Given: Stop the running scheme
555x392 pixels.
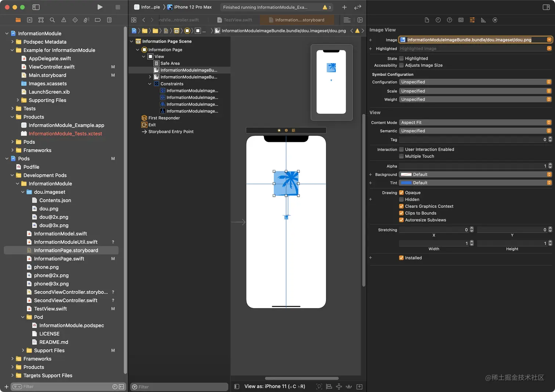Looking at the screenshot, I should pos(117,7).
